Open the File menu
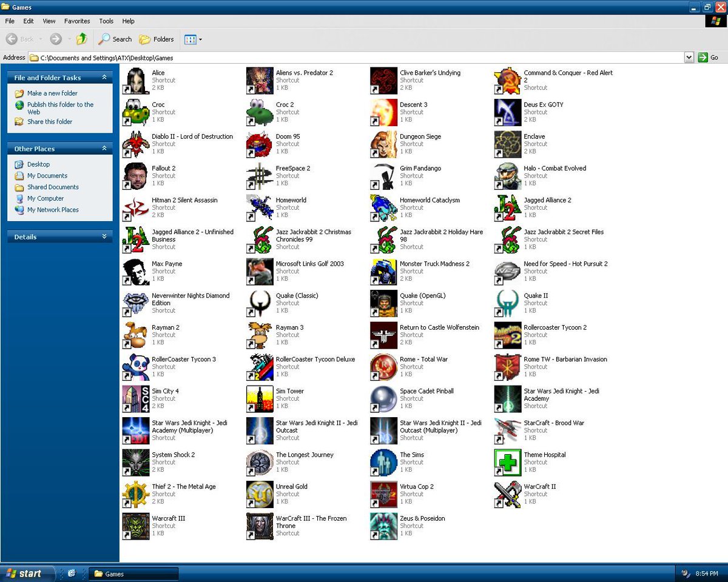This screenshot has width=728, height=582. pos(10,21)
